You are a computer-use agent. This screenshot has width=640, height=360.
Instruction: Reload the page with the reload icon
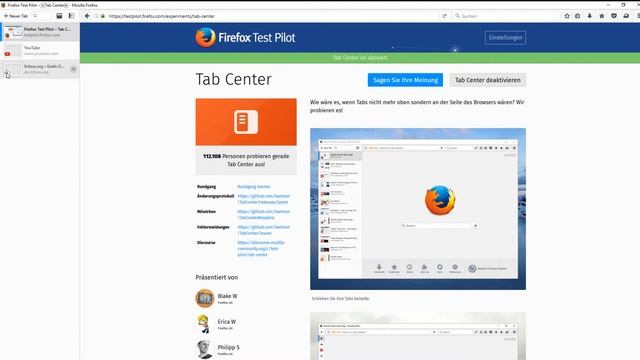pos(444,16)
